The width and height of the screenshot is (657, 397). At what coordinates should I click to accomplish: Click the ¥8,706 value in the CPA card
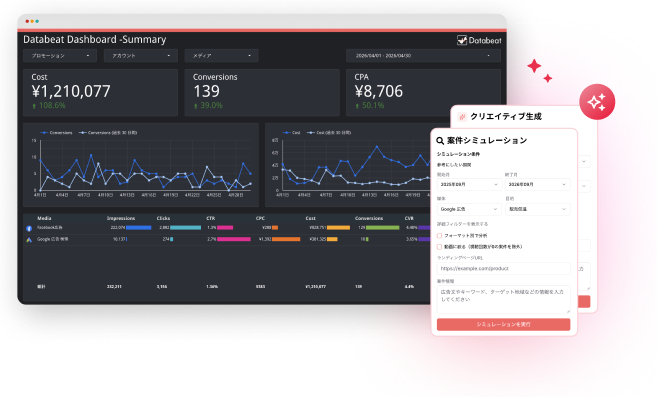coord(378,91)
